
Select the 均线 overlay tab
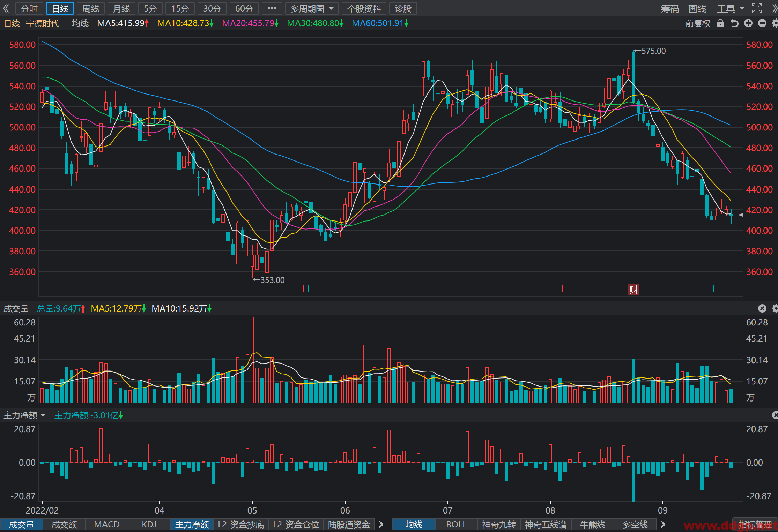(414, 524)
